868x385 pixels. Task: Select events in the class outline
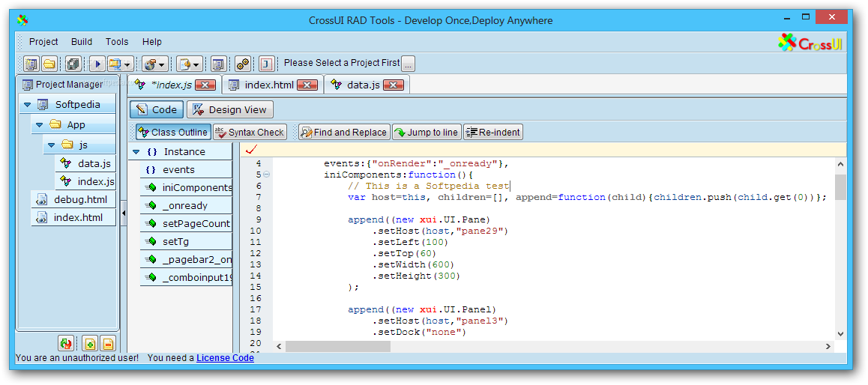point(187,170)
